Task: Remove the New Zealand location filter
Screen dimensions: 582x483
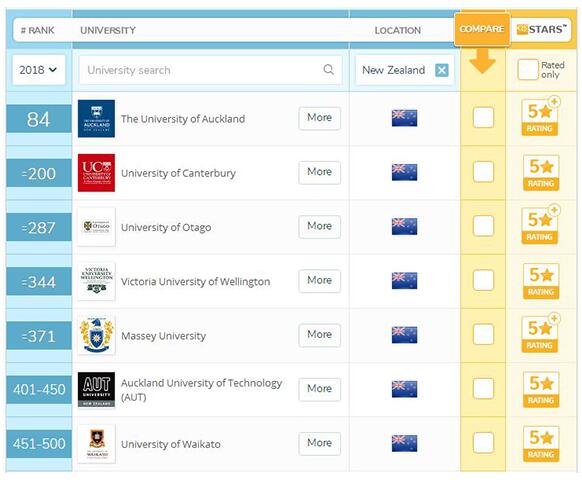Action: [442, 70]
